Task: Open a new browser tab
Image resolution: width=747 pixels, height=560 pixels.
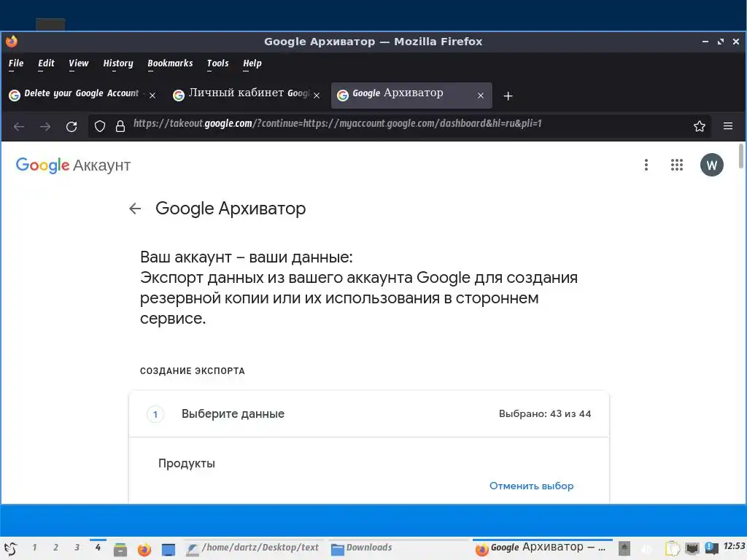Action: tap(508, 96)
